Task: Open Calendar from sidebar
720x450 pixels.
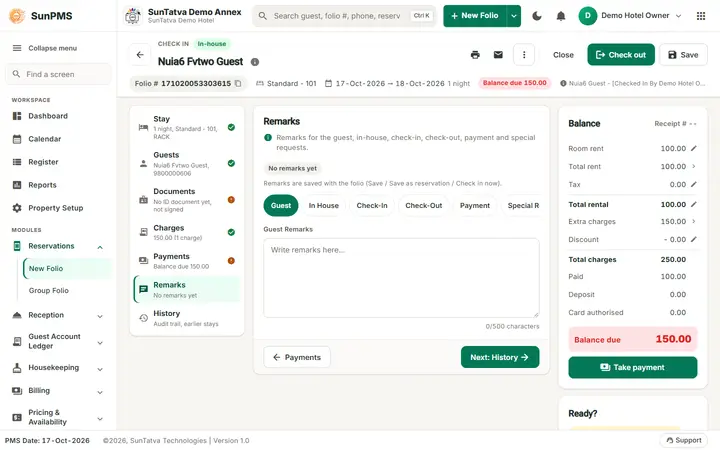Action: pos(58,139)
